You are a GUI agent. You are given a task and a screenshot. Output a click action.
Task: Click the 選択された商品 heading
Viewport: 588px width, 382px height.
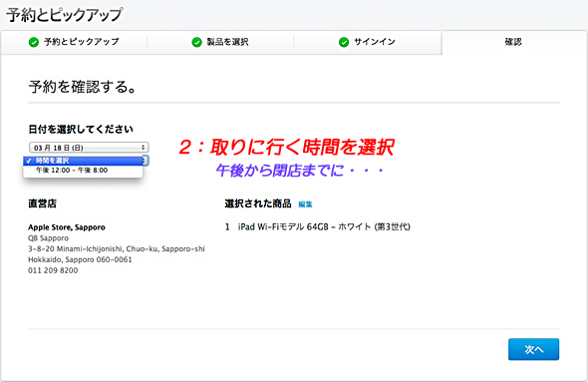click(x=258, y=203)
